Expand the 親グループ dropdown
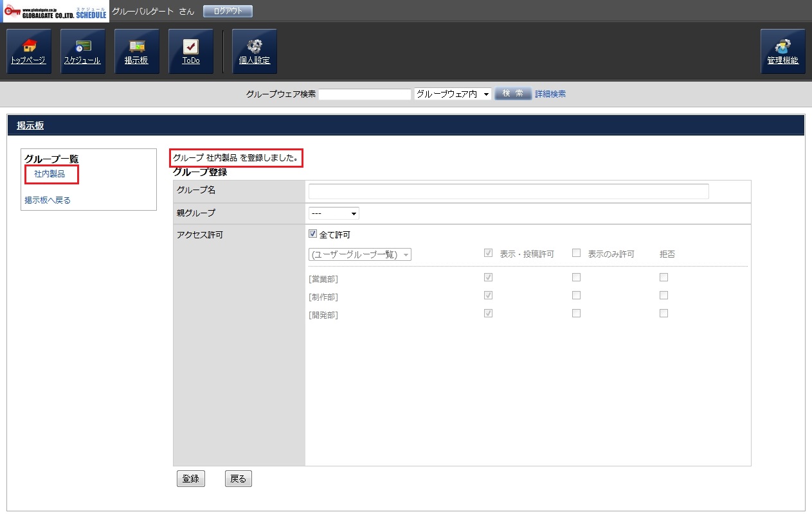This screenshot has height=530, width=812. click(x=334, y=213)
